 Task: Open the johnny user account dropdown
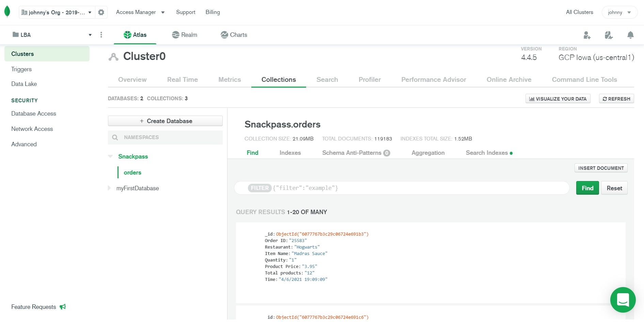coord(619,12)
